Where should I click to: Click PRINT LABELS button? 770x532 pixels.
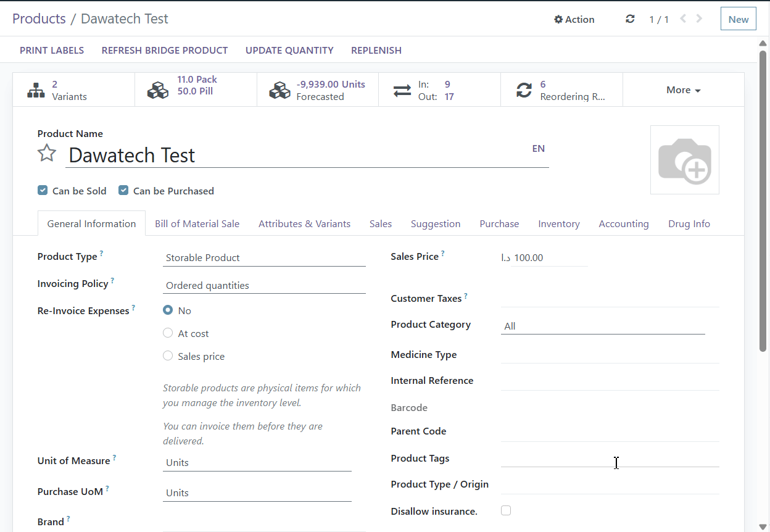pyautogui.click(x=52, y=51)
